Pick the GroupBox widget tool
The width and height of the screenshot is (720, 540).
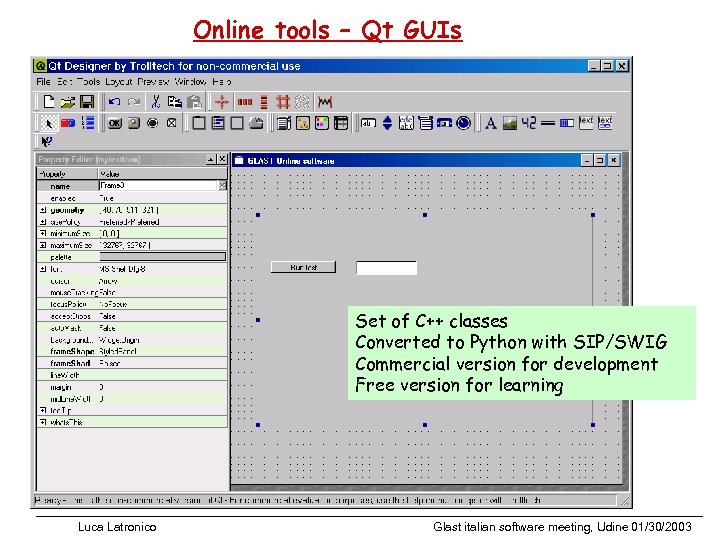pos(199,123)
